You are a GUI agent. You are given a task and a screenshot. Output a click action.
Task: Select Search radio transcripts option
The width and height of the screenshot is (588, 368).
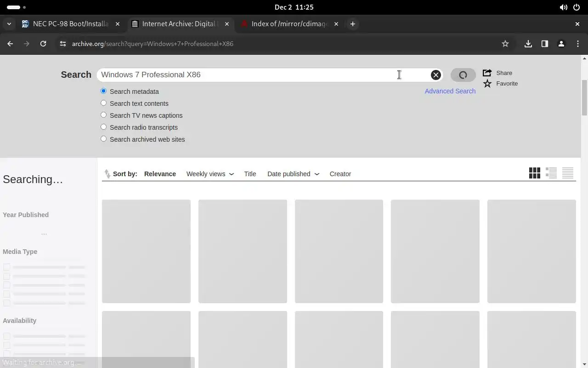[103, 127]
